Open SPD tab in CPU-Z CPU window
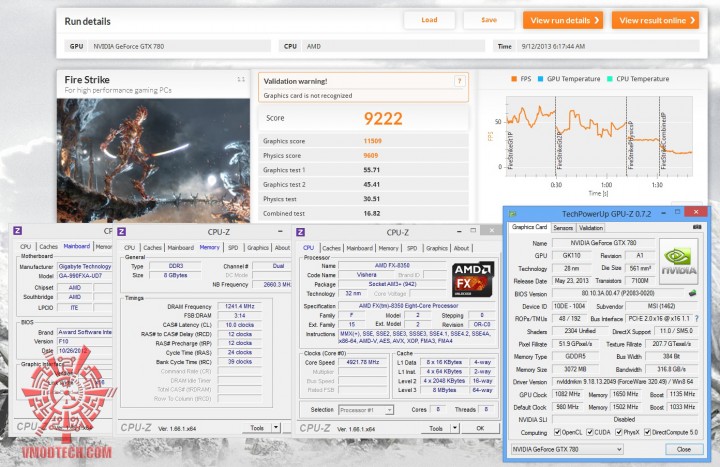The width and height of the screenshot is (720, 467). [412, 248]
